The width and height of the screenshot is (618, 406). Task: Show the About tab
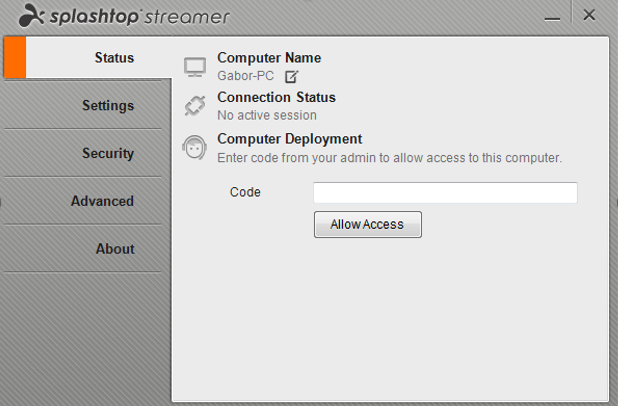pos(115,249)
